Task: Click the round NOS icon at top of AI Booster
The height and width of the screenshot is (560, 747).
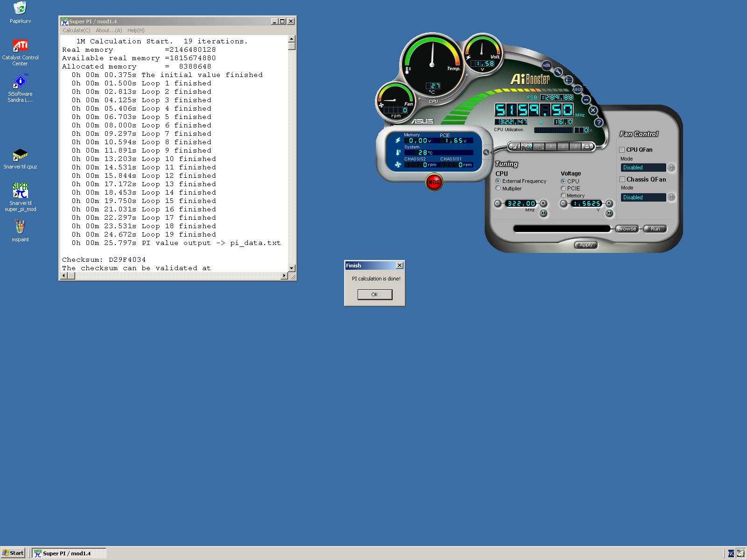Action: coord(546,66)
